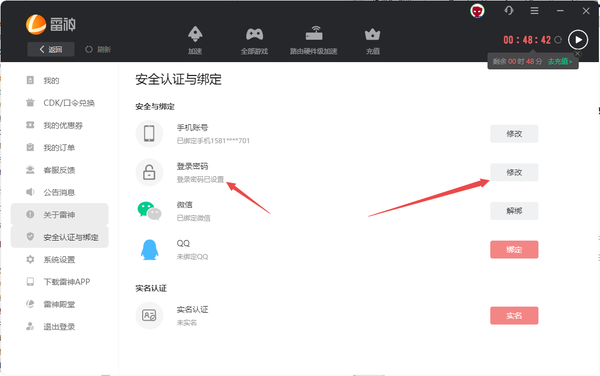Click the phone icon for 下载雷神APP
Viewport: 600px width, 376px height.
30,281
